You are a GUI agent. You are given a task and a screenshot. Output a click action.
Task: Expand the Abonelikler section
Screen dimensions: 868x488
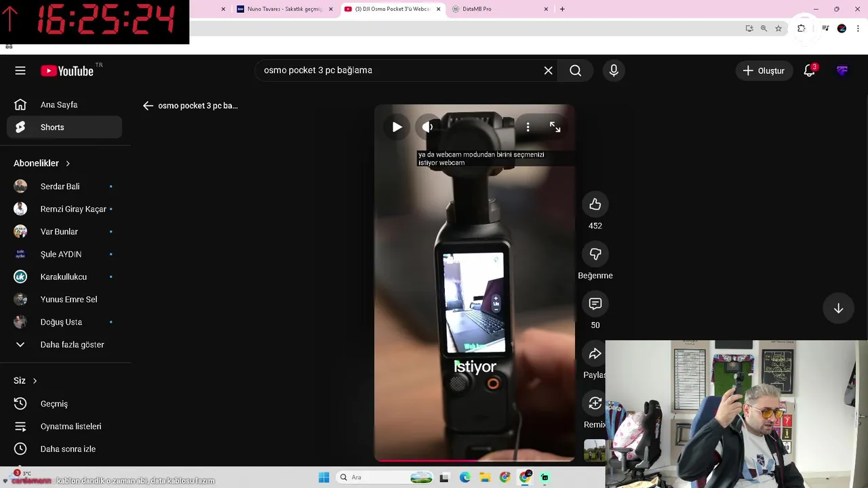tap(42, 163)
